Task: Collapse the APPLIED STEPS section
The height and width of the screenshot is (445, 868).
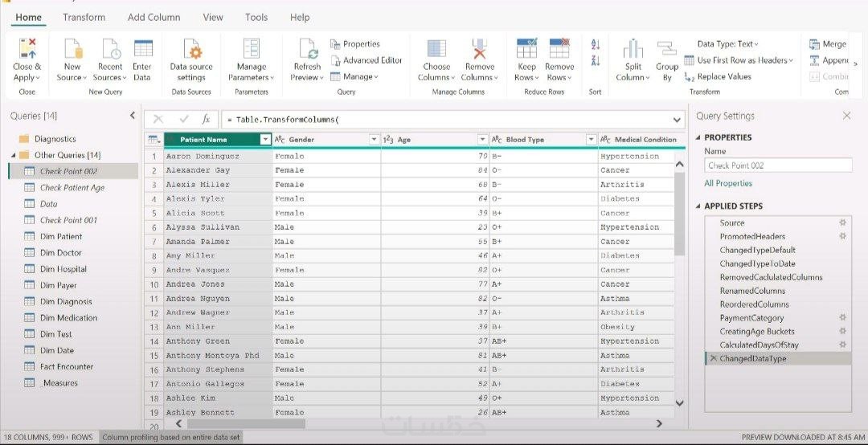Action: pos(698,206)
